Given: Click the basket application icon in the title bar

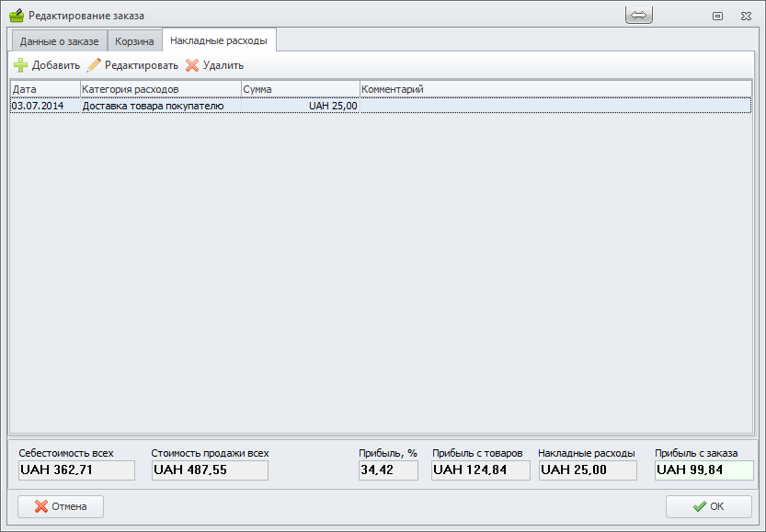Looking at the screenshot, I should 16,16.
